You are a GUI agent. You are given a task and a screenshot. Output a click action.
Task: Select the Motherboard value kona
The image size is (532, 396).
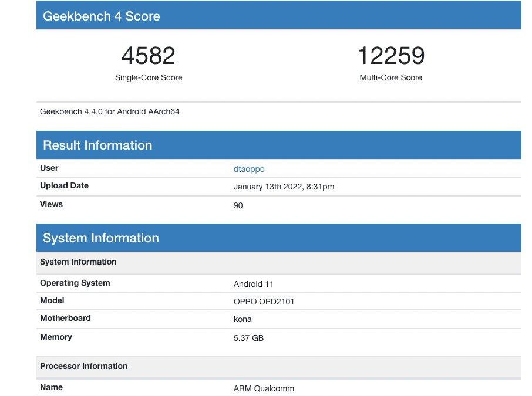(240, 319)
